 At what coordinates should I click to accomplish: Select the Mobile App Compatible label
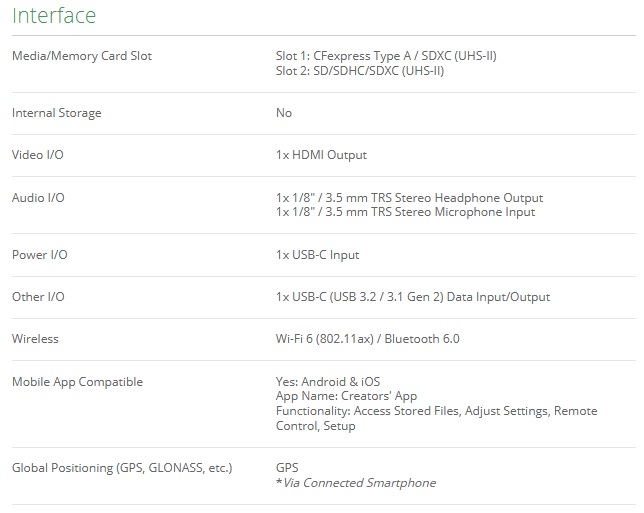78,382
